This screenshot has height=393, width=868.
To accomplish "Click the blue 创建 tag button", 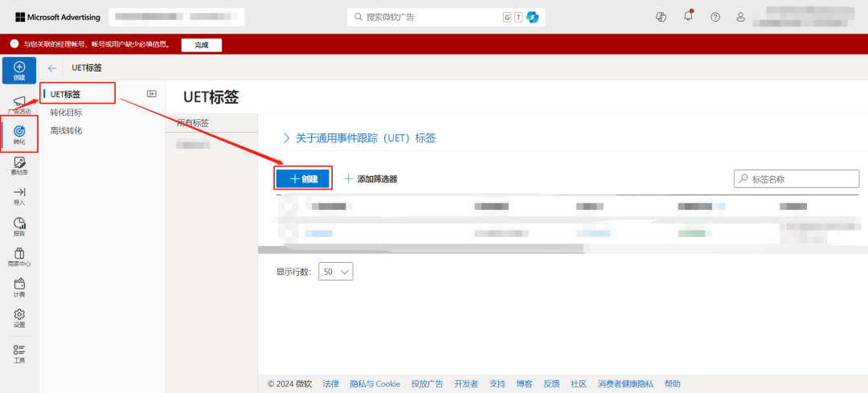I will 303,178.
